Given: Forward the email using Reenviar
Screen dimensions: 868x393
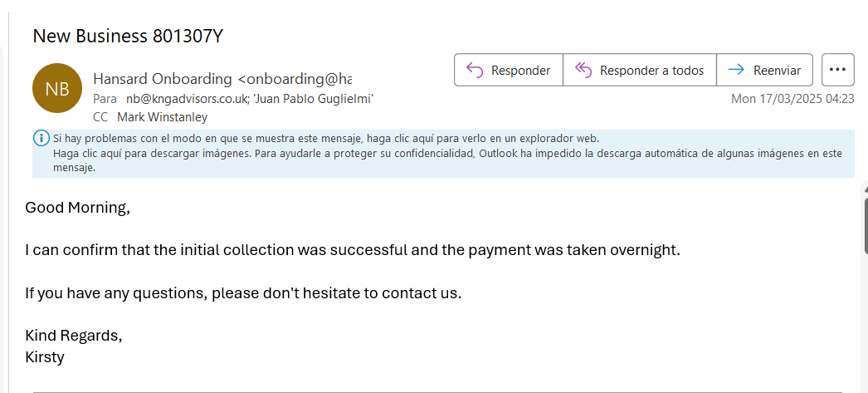Looking at the screenshot, I should [764, 71].
